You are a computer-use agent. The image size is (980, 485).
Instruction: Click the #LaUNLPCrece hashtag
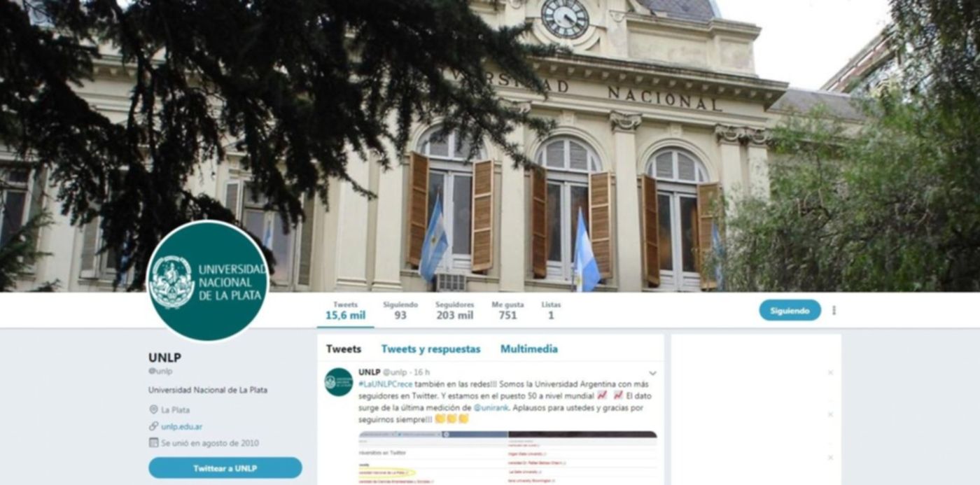coord(384,384)
